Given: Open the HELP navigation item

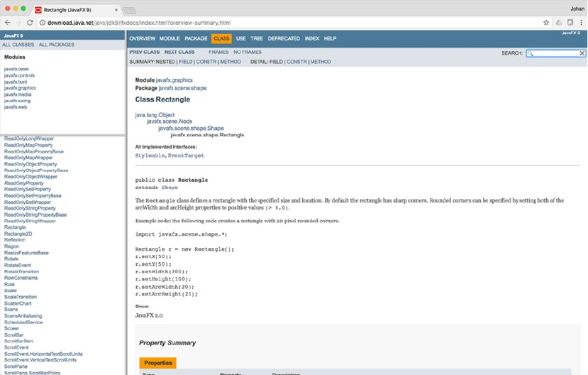Looking at the screenshot, I should (x=330, y=38).
